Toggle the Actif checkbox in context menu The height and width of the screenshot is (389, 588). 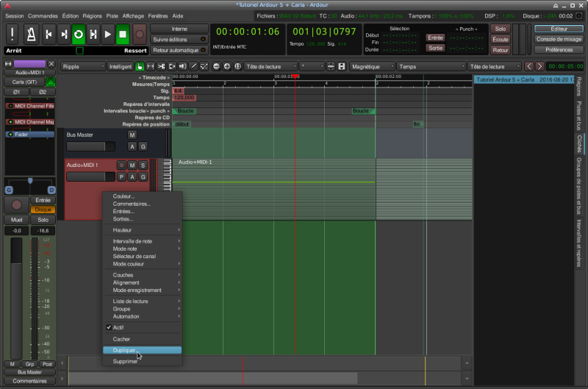tap(118, 327)
